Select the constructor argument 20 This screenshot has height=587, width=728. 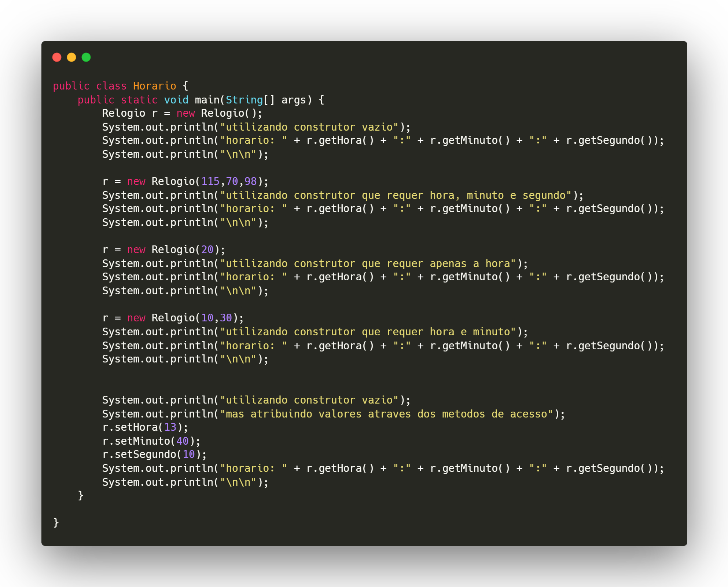tap(207, 249)
